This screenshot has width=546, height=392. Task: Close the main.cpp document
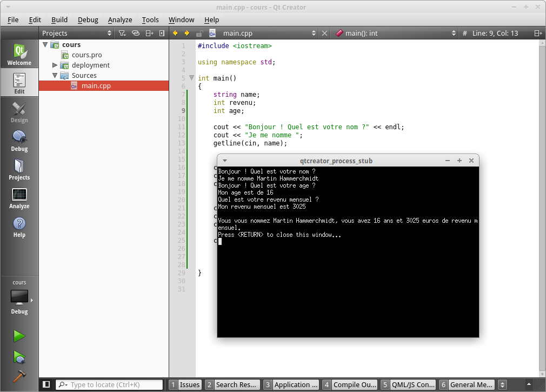coord(324,33)
